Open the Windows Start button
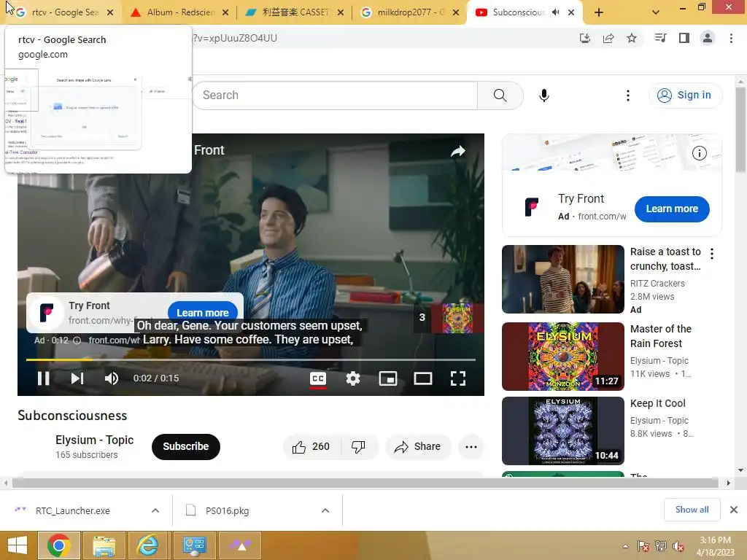 [18, 545]
